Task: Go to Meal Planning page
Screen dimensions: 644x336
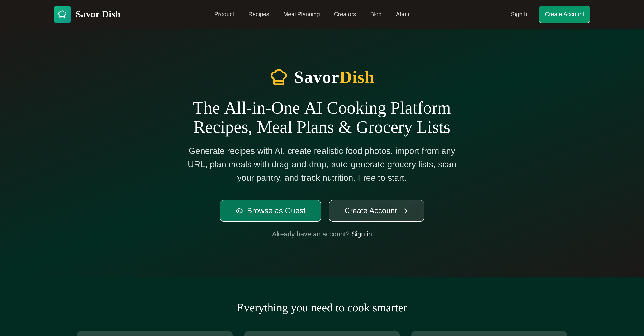Action: point(301,14)
